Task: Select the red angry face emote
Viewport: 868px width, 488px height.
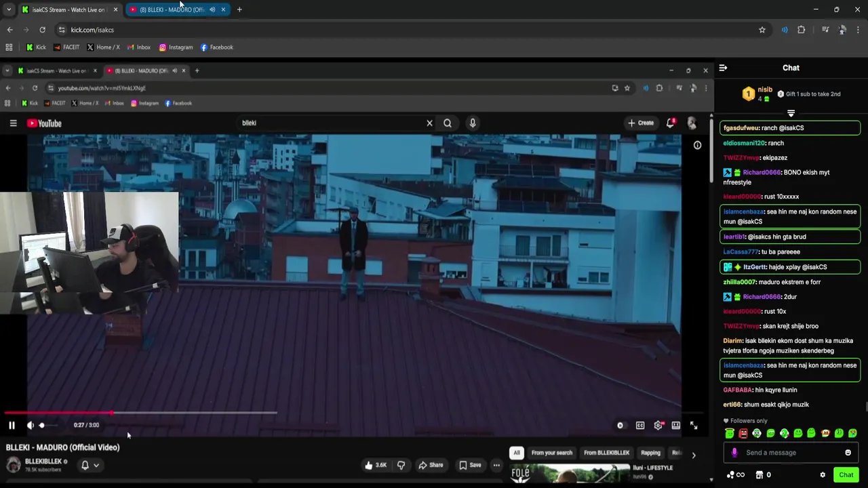Action: pos(743,434)
